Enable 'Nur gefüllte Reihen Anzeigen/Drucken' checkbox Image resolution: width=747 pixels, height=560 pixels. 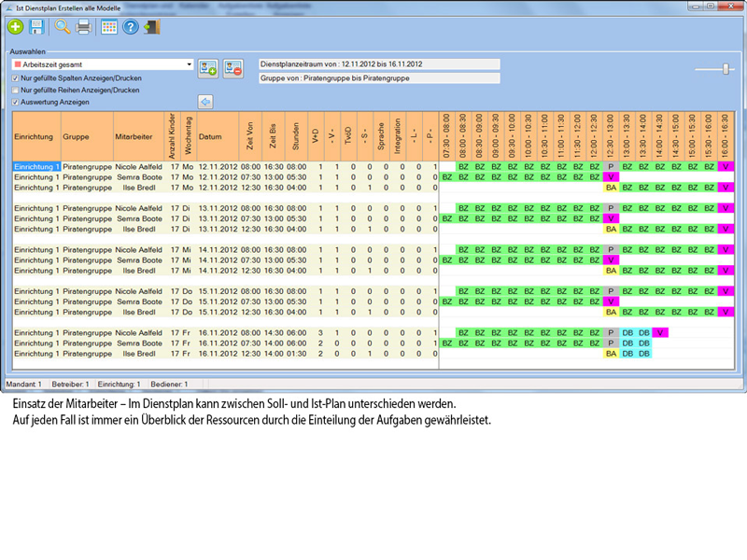(16, 91)
